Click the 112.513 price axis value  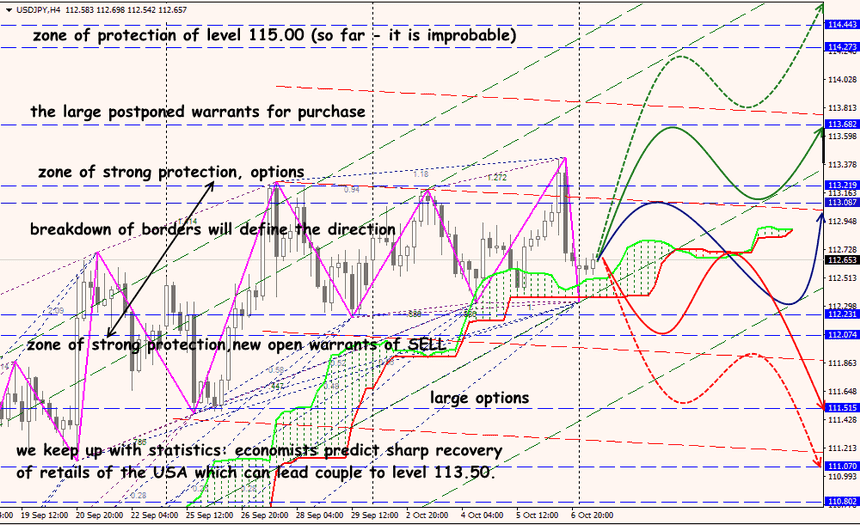(x=842, y=278)
